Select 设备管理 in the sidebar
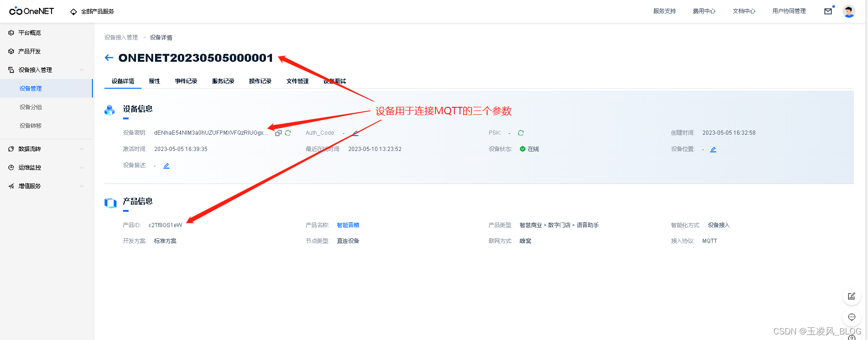 (x=46, y=88)
